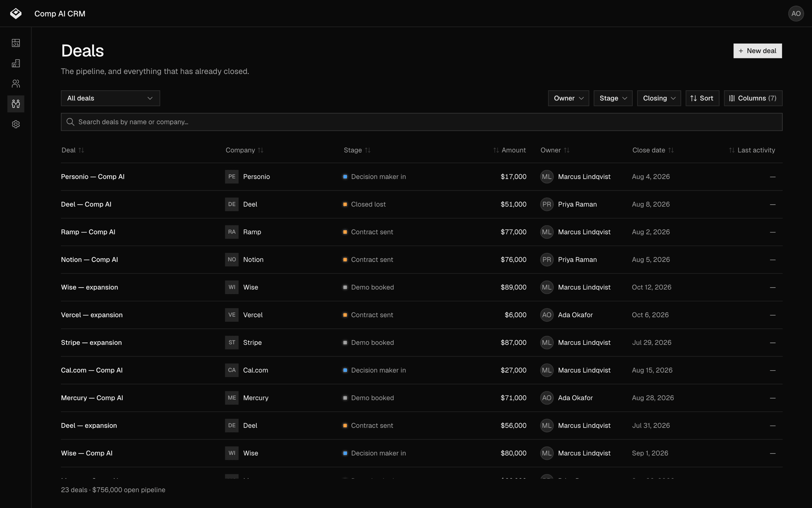Expand the Stage filter dropdown
Viewport: 812px width, 508px height.
[x=613, y=98]
